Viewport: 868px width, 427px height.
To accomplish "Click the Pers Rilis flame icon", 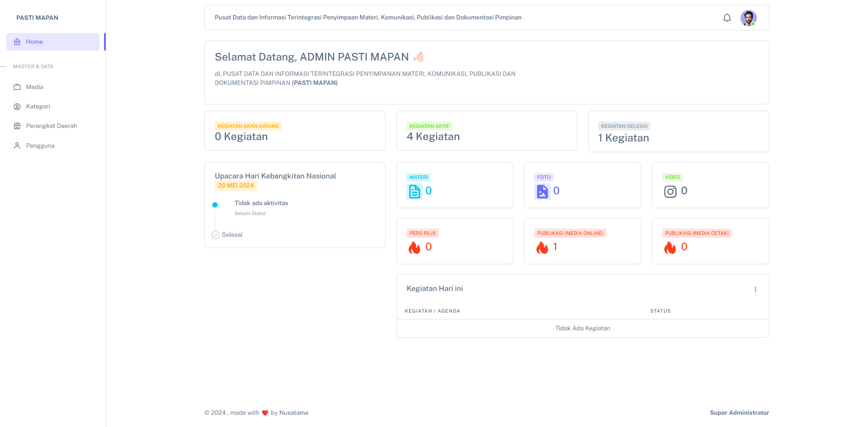I will [414, 247].
